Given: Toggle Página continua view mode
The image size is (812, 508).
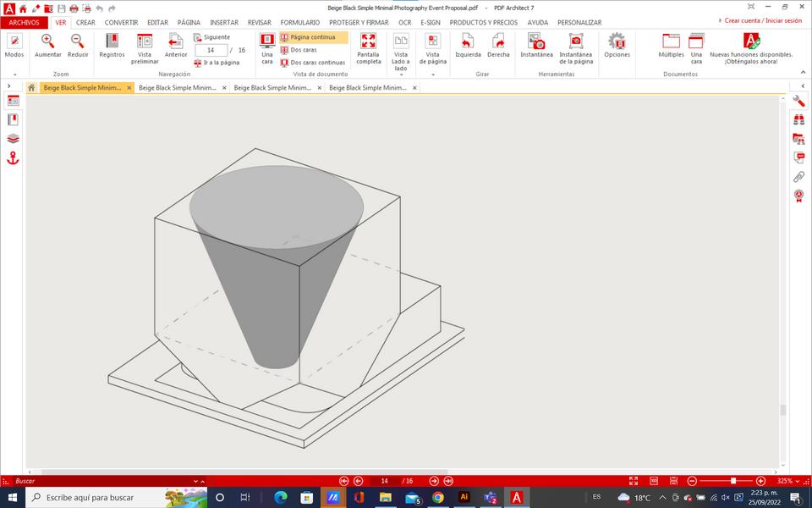Looking at the screenshot, I should [x=313, y=37].
